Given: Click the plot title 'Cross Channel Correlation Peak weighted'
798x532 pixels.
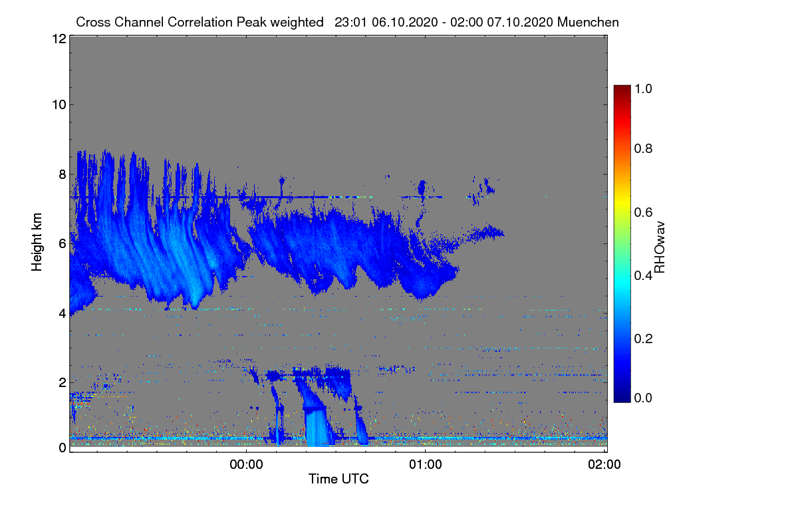Looking at the screenshot, I should point(199,23).
